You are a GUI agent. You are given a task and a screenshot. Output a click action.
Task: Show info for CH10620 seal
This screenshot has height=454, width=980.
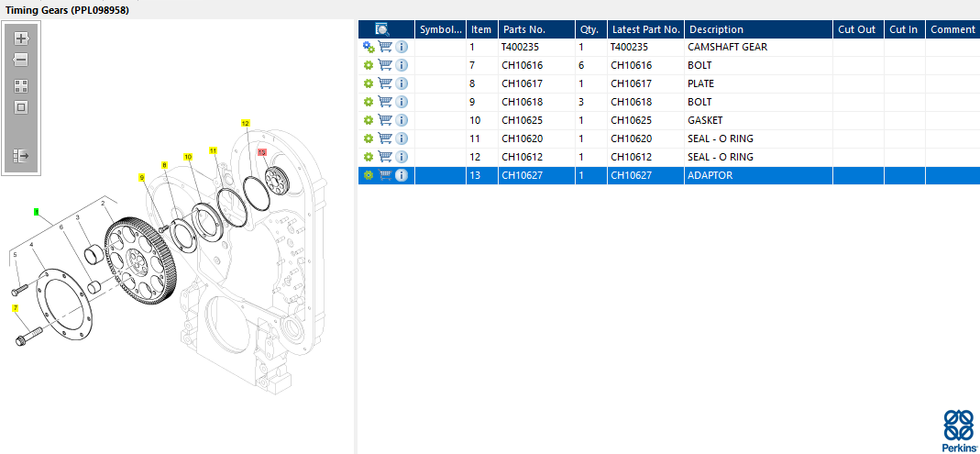pyautogui.click(x=402, y=138)
